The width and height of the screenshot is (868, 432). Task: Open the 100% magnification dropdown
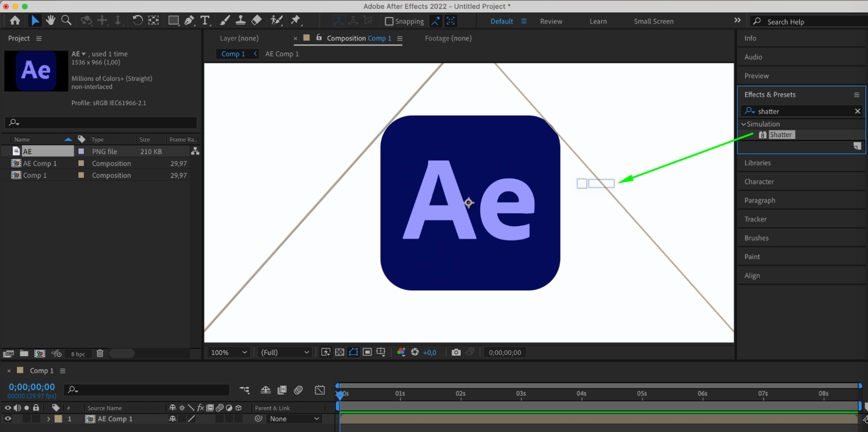pyautogui.click(x=229, y=352)
